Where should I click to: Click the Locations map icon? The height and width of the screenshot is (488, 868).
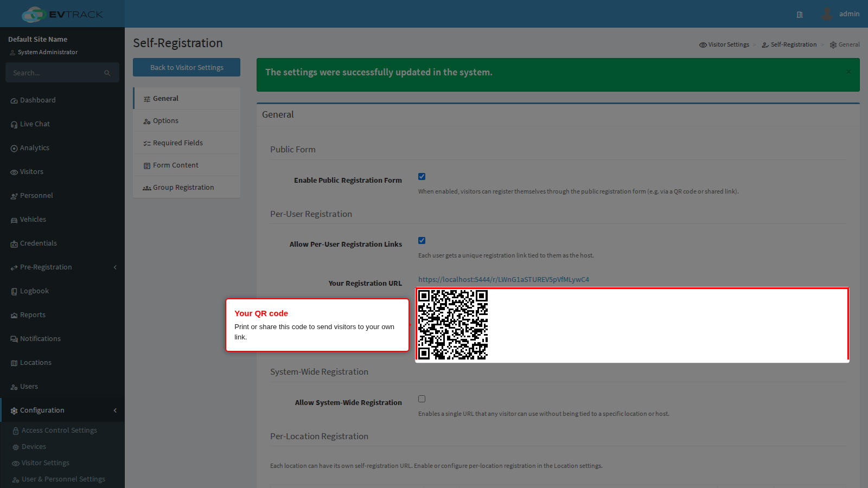pos(14,363)
